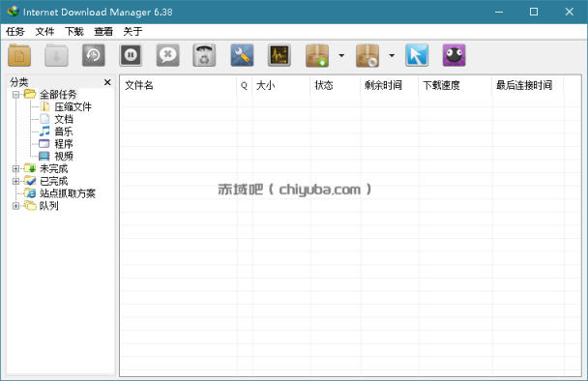Sort by 最后连接时间 column header
Screen dimensions: 588x381
coord(528,85)
